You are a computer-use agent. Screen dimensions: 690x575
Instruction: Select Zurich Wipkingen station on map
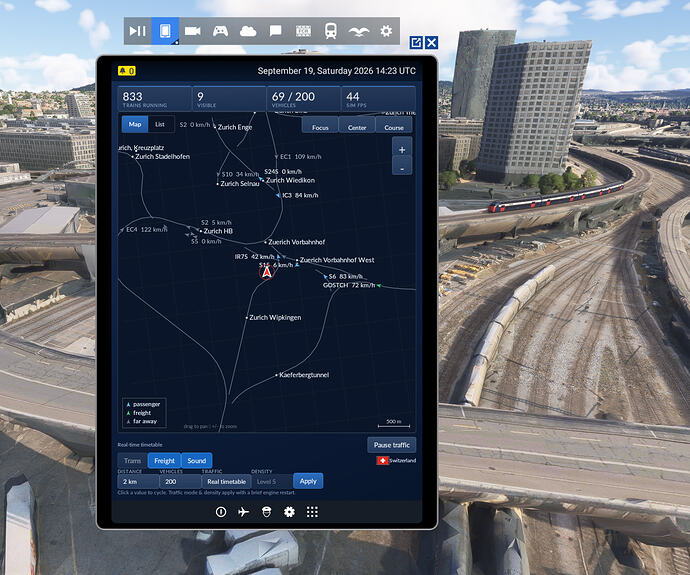coord(275,317)
